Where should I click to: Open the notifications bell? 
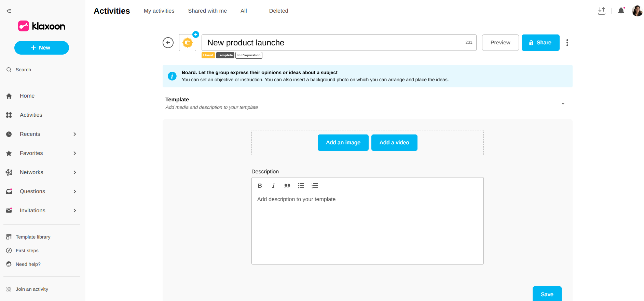[x=621, y=11]
